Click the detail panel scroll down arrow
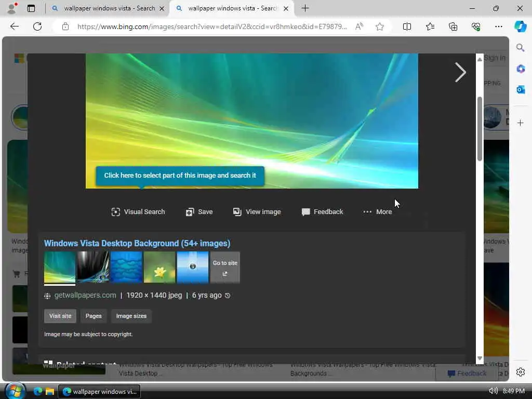Viewport: 532px width, 399px height. click(x=480, y=358)
